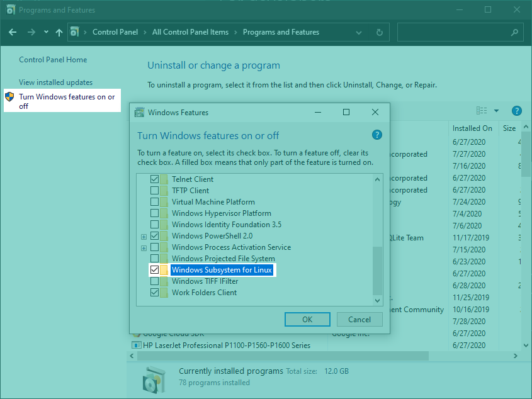Click the 11/17/2019 installed date cell

[x=471, y=238]
